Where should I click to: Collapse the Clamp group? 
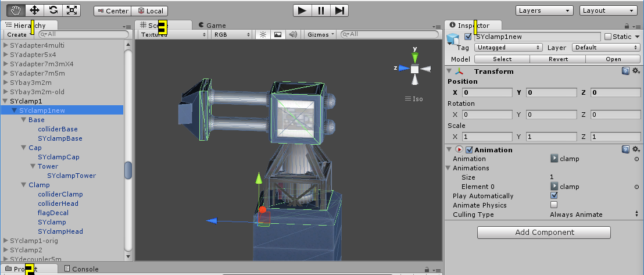[24, 185]
